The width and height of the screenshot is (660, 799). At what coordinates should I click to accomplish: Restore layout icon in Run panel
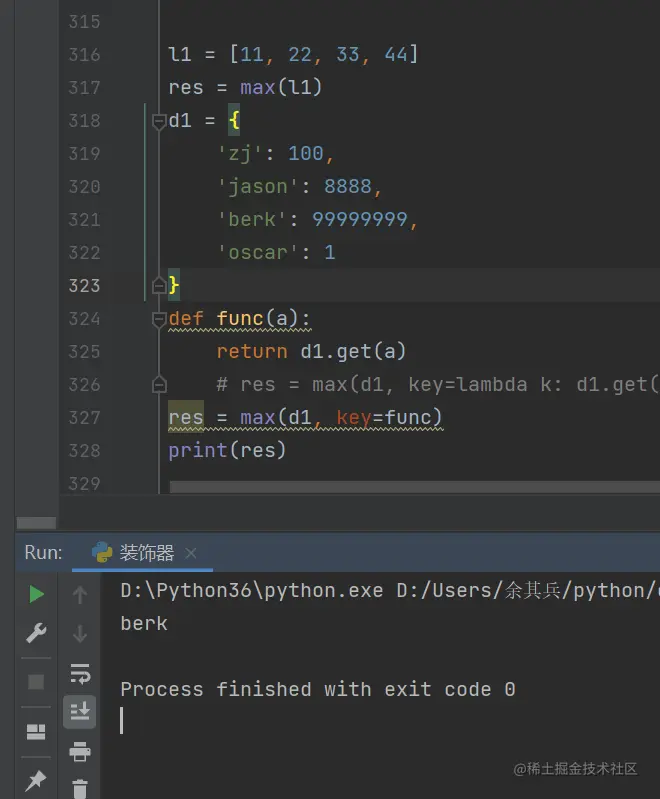click(x=36, y=732)
